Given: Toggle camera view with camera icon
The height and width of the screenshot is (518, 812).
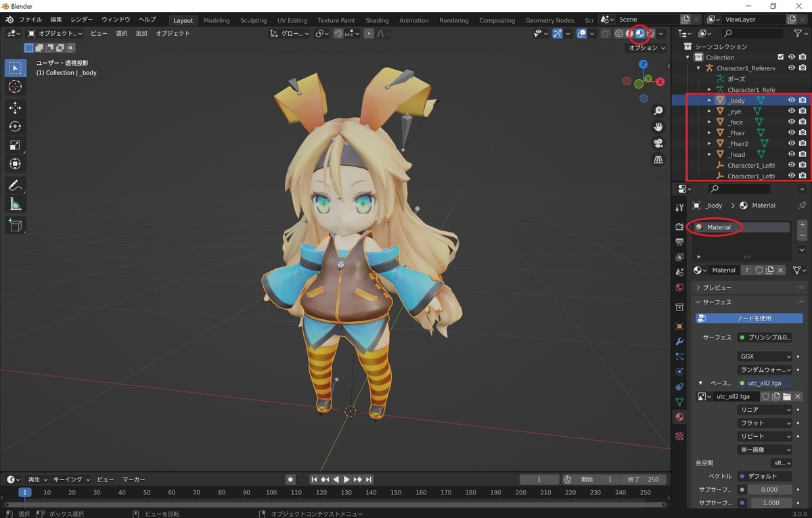Looking at the screenshot, I should pos(658,143).
